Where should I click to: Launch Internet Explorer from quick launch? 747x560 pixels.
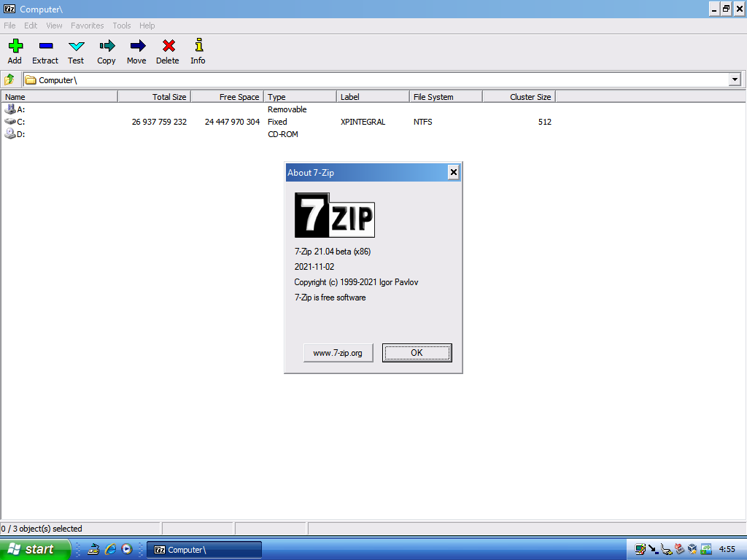[x=111, y=549]
